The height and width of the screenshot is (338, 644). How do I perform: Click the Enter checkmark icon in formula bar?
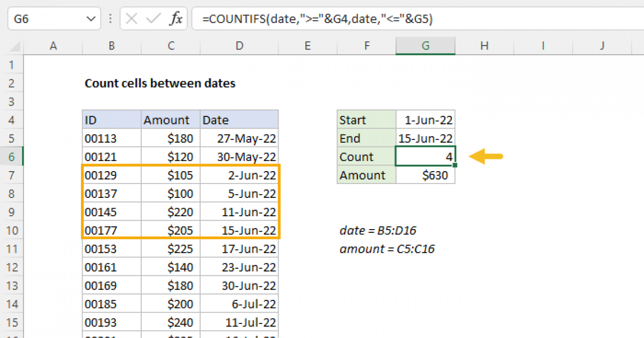pyautogui.click(x=153, y=19)
